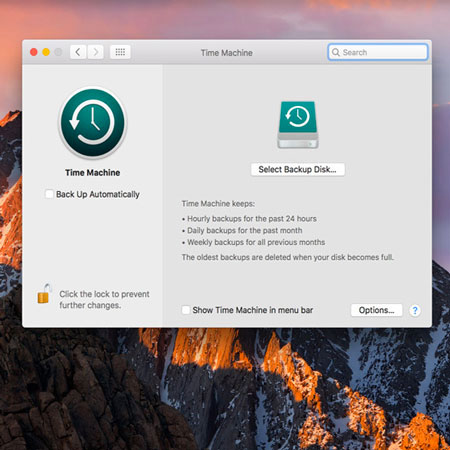Close the Time Machine window
This screenshot has height=450, width=450.
(34, 52)
